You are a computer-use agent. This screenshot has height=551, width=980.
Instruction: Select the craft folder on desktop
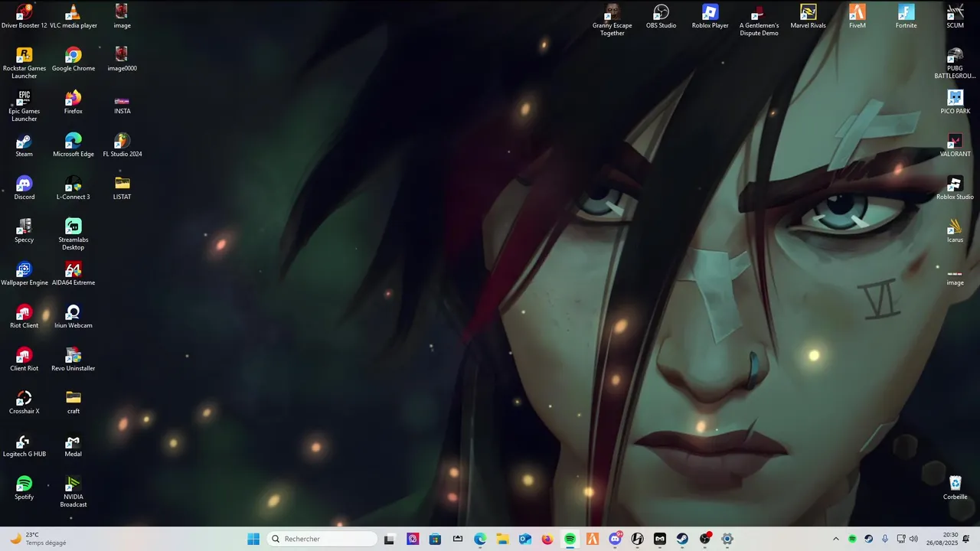(x=73, y=402)
